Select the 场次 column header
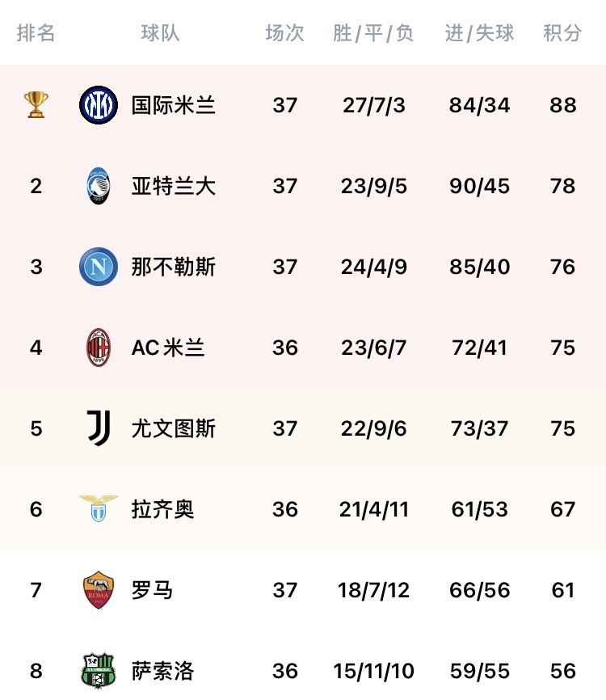This screenshot has height=700, width=606. pos(284,33)
